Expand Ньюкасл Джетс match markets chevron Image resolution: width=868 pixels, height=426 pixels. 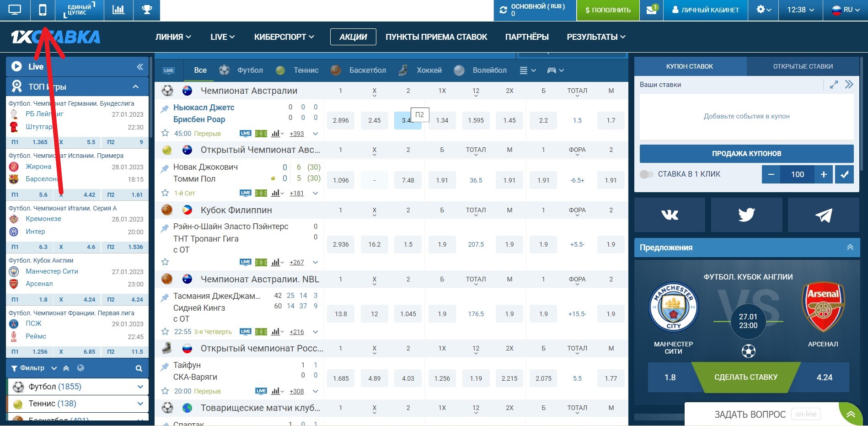(316, 134)
